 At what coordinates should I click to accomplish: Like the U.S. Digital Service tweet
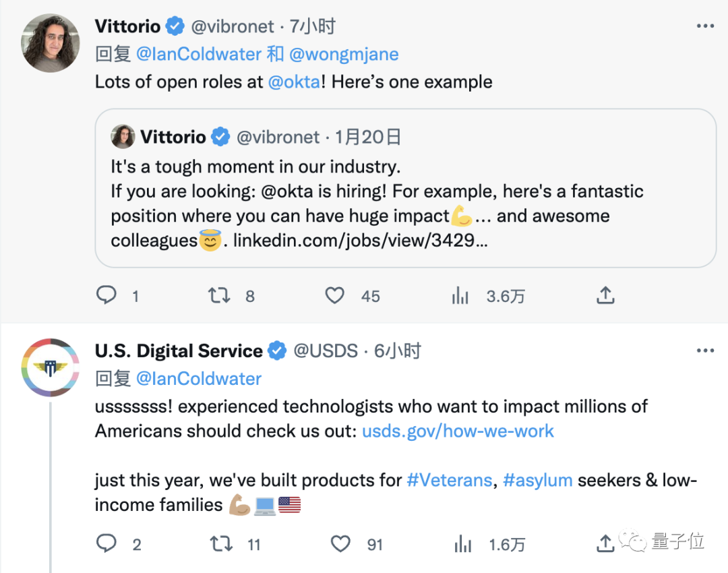coord(341,543)
